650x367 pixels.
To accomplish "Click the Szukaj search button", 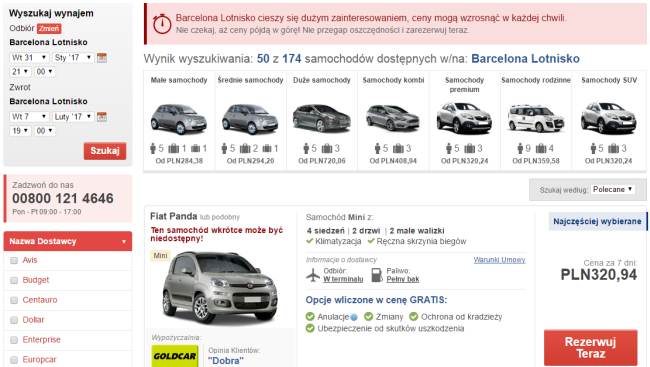I will [x=105, y=151].
